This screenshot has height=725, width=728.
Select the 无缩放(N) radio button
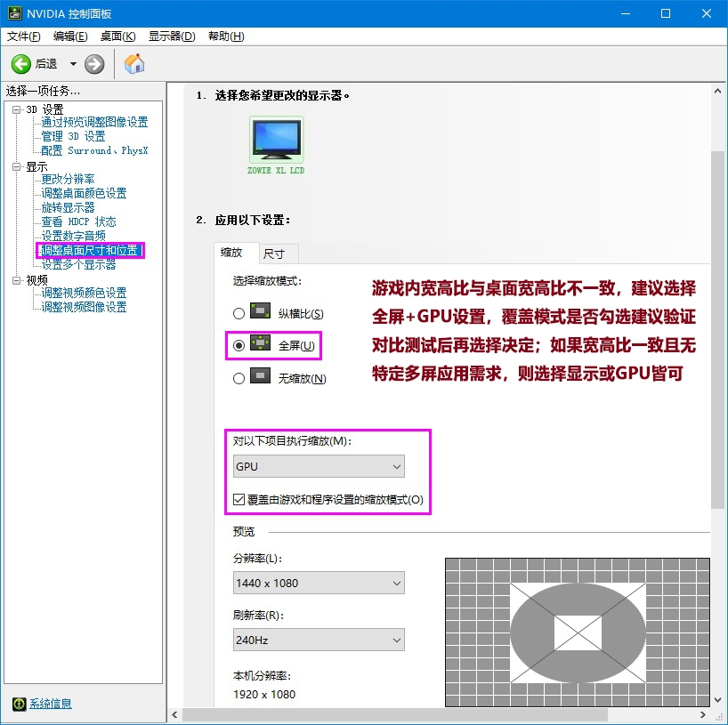(x=239, y=379)
